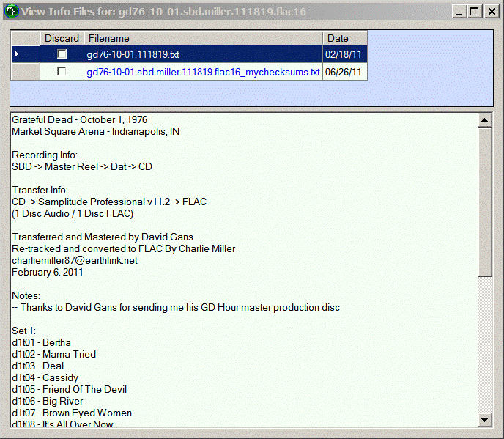Click the Filename column header

(203, 38)
